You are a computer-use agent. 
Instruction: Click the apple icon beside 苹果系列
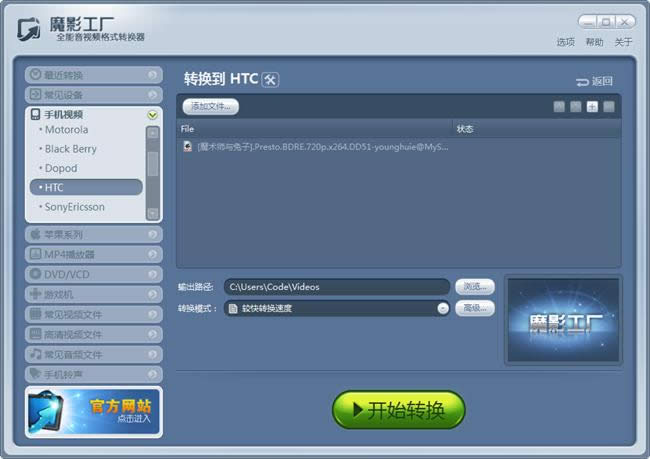click(x=36, y=234)
